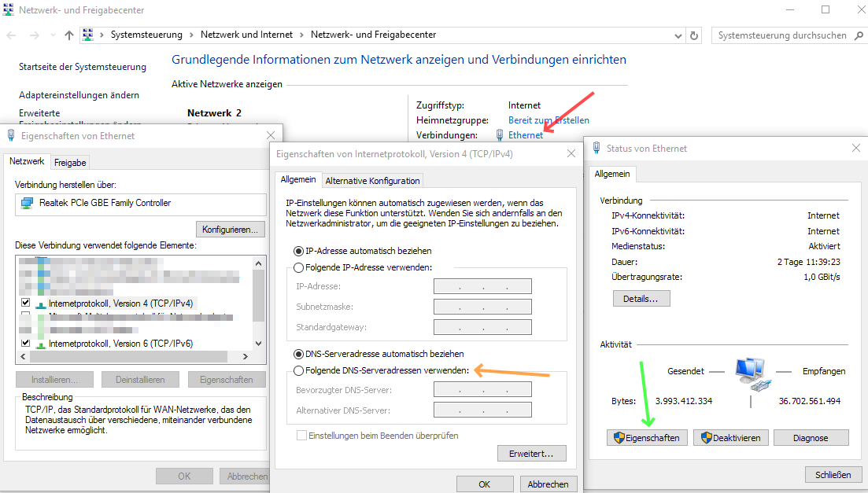The width and height of the screenshot is (868, 493).
Task: Toggle Internetprotokoll Version 4 checkbox
Action: 25,303
